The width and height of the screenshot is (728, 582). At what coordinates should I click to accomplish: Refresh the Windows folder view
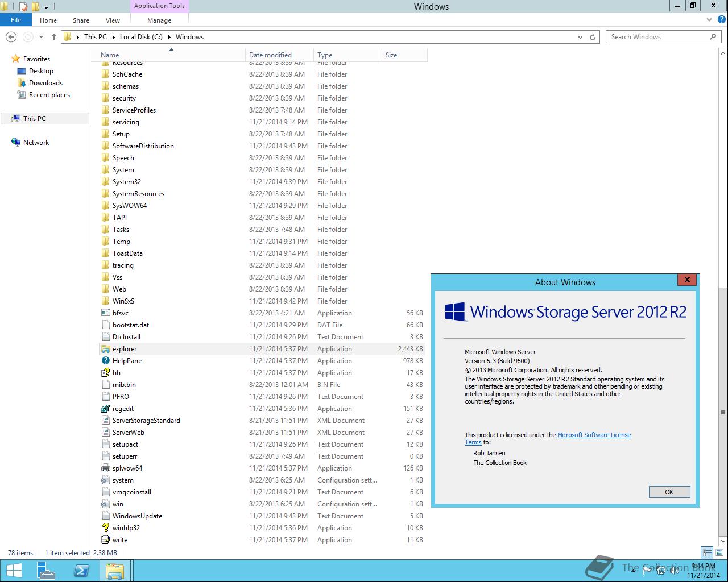coord(593,37)
